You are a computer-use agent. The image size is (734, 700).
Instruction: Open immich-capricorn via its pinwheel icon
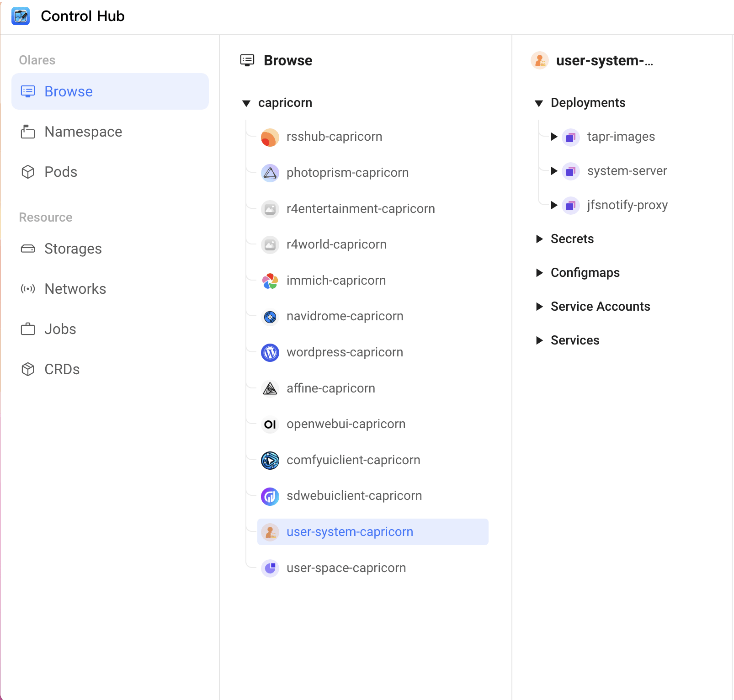pyautogui.click(x=270, y=281)
